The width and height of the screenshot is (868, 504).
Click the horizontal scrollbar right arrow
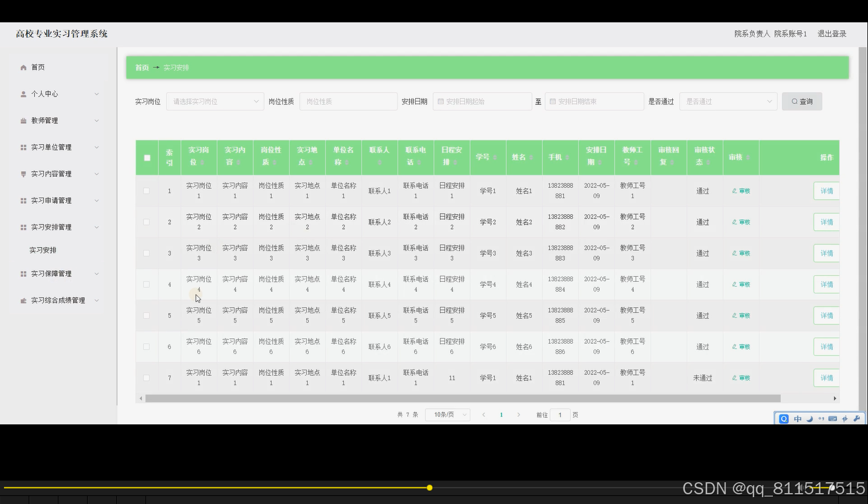coord(835,398)
